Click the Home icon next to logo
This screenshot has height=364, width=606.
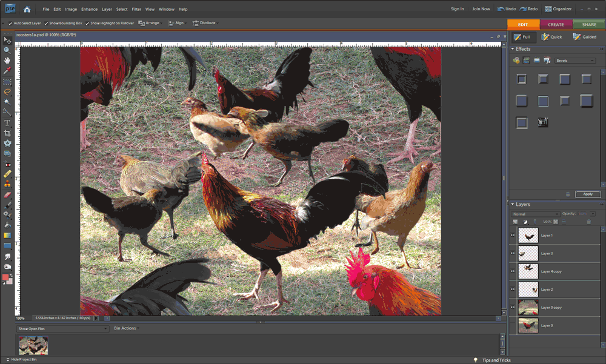(27, 9)
